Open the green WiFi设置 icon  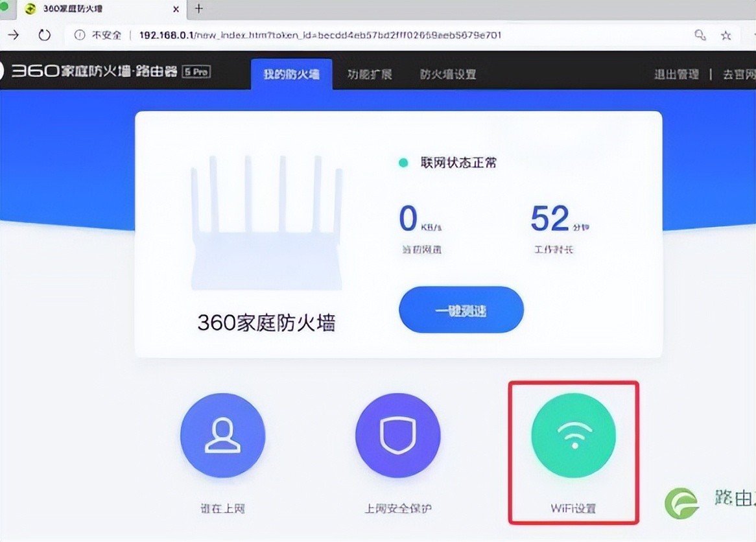coord(573,435)
